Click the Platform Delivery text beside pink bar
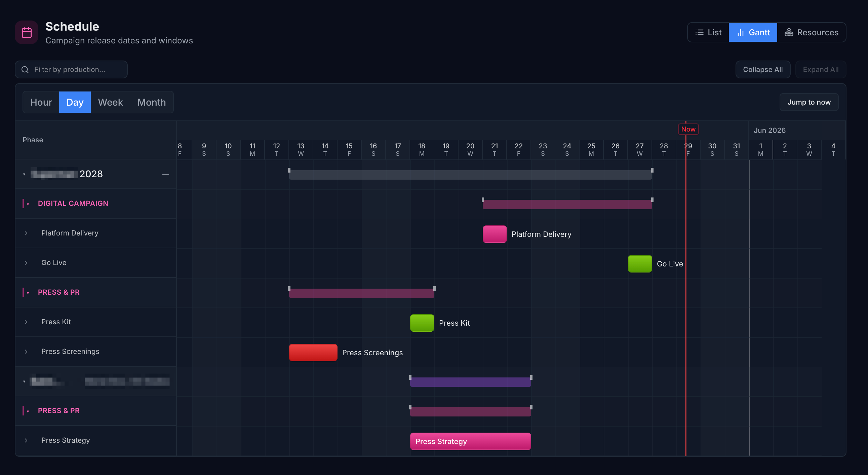This screenshot has height=475, width=868. (x=541, y=234)
